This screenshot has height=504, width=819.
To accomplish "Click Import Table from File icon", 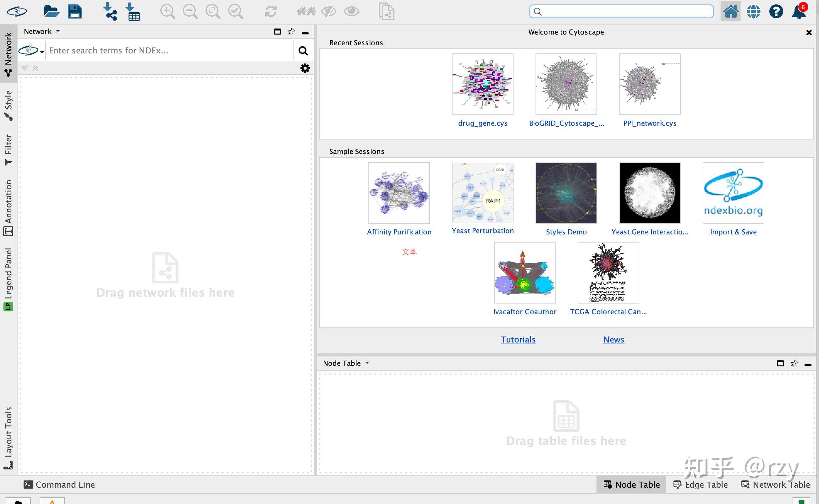I will coord(133,12).
